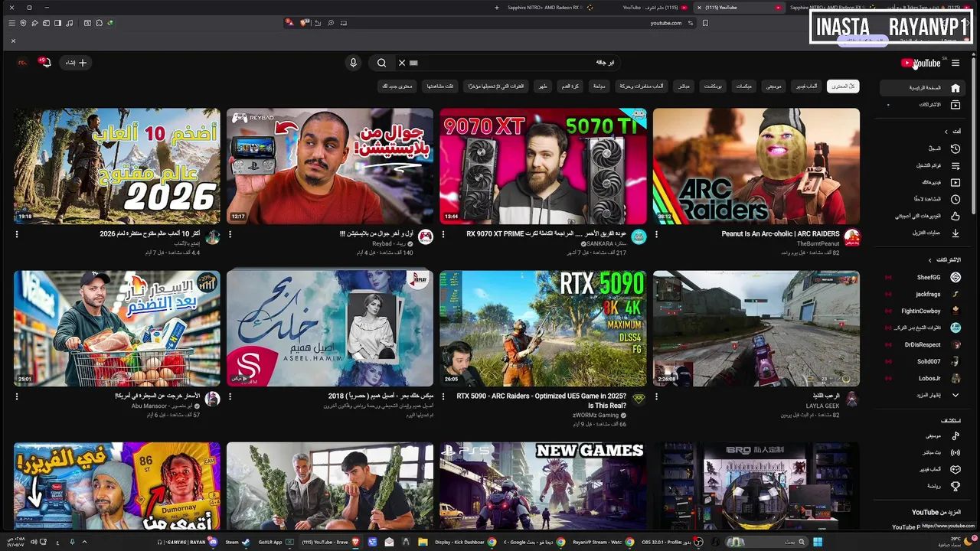Open the zWORMz Gaming channel link
Viewport: 980px width, 551px height.
click(595, 415)
